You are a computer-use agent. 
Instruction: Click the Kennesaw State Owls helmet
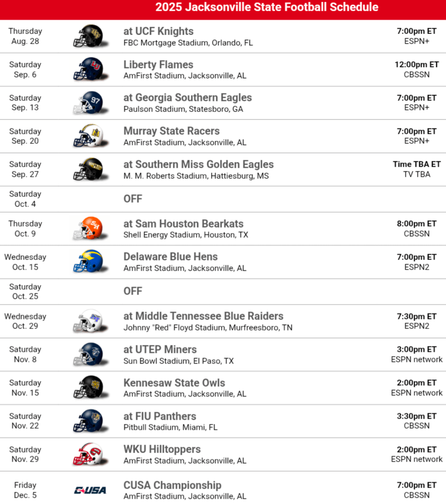pyautogui.click(x=88, y=388)
